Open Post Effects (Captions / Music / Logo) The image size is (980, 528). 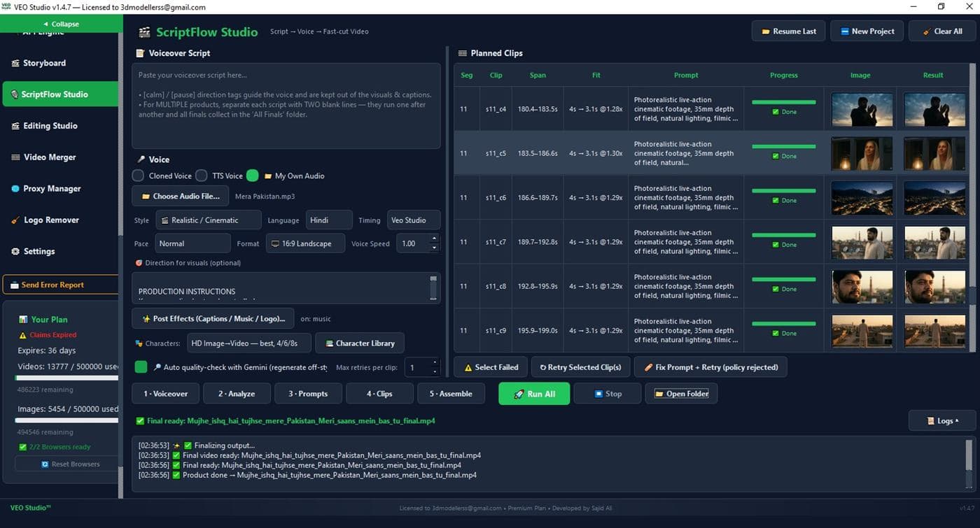tap(213, 319)
